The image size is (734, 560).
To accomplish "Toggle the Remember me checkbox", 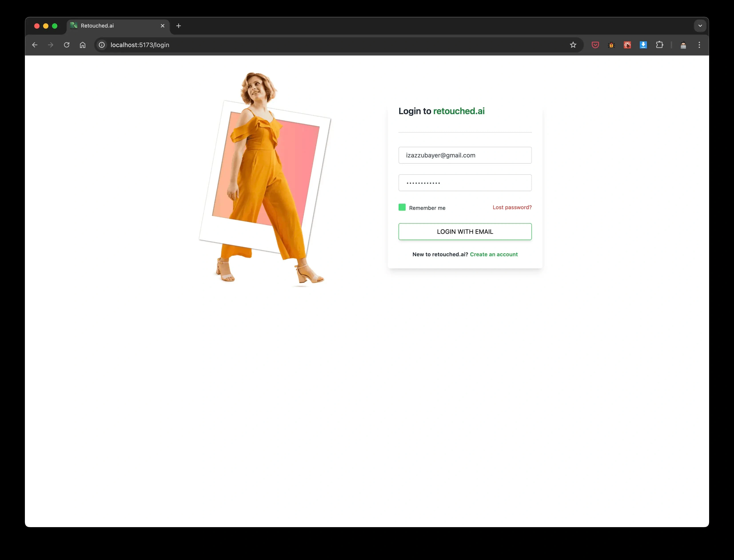I will tap(402, 207).
